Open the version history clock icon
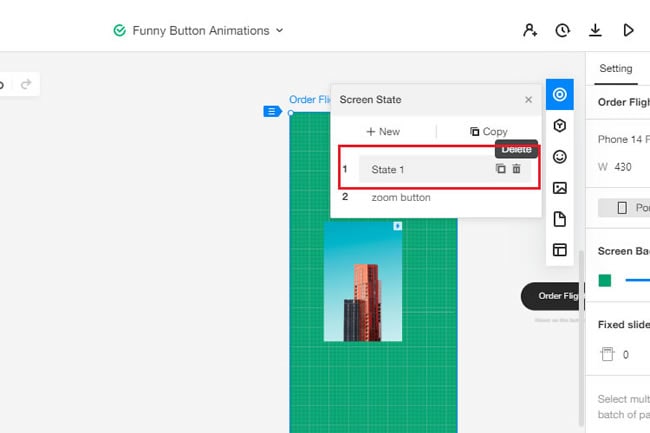 pyautogui.click(x=562, y=30)
